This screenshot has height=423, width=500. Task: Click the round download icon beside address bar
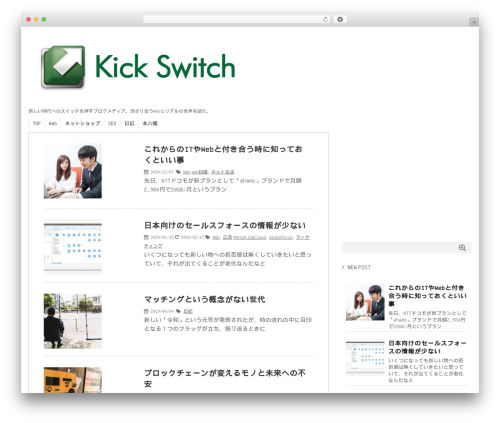(x=340, y=20)
